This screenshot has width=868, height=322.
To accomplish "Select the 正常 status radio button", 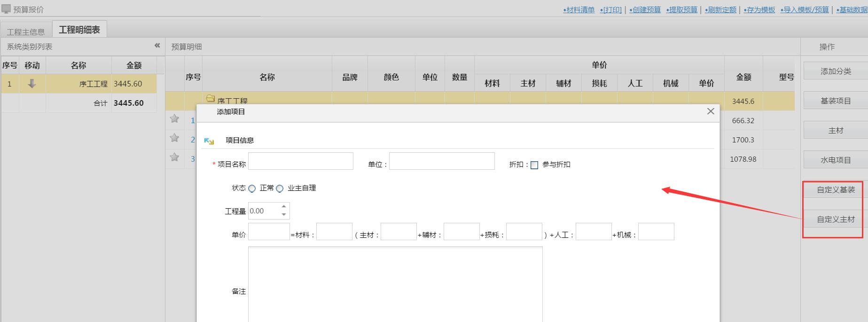I will pyautogui.click(x=252, y=188).
